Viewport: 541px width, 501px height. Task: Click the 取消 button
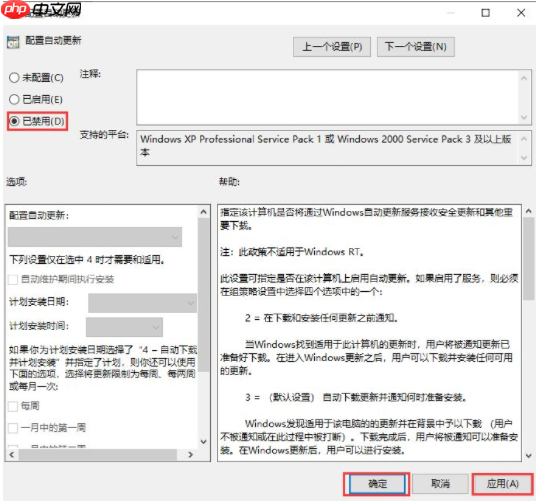440,484
